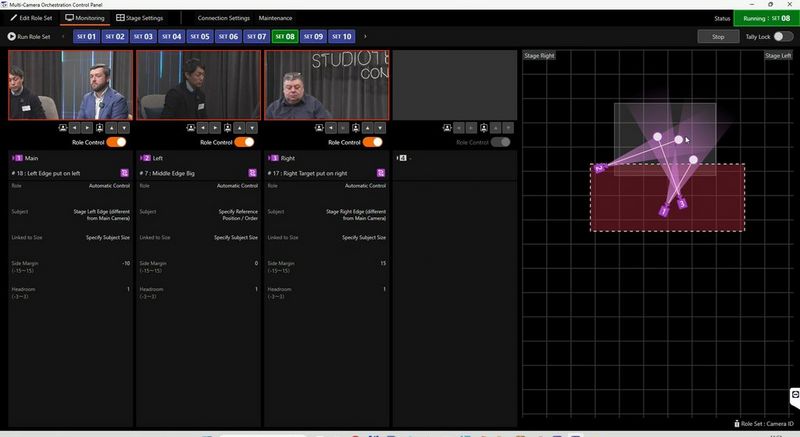Expand empty role 4 panel arrow
The width and height of the screenshot is (800, 437).
[397, 158]
